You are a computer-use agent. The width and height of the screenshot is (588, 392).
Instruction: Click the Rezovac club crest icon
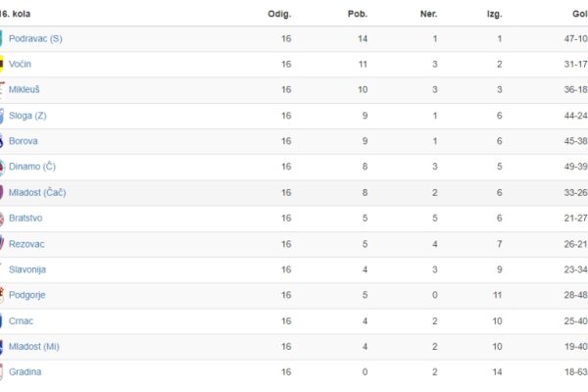coord(2,244)
